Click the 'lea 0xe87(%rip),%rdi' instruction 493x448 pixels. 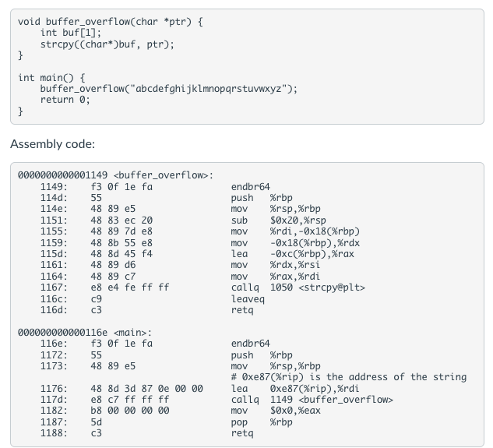[x=295, y=389]
